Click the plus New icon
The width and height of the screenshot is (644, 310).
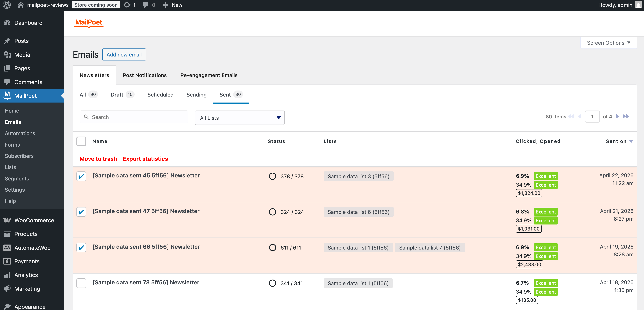(x=165, y=5)
